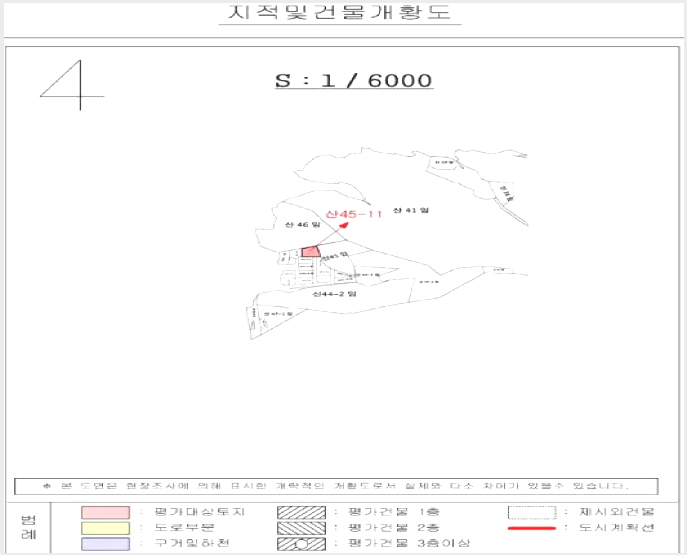Click the 범례 legend header cell
Viewport: 687px width, 555px height.
(29, 527)
